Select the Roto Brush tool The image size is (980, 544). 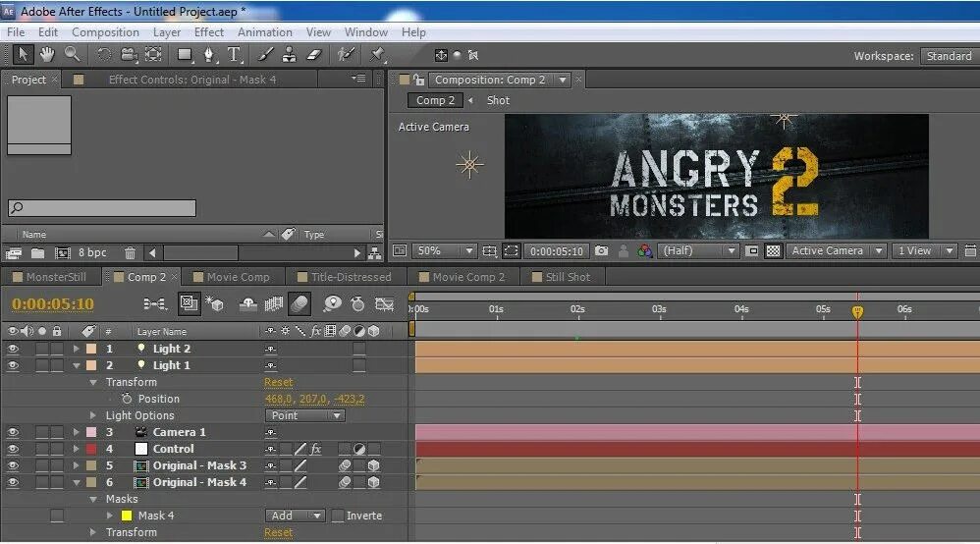tap(346, 55)
